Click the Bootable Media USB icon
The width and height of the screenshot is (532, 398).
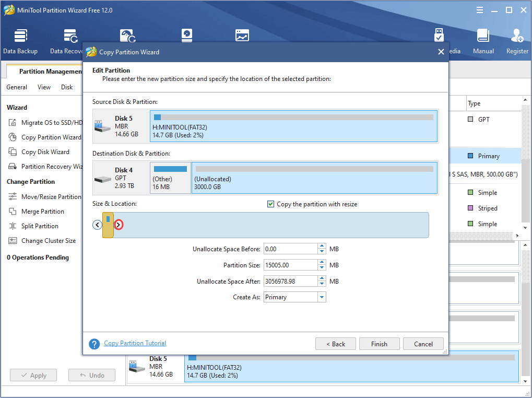pos(439,34)
